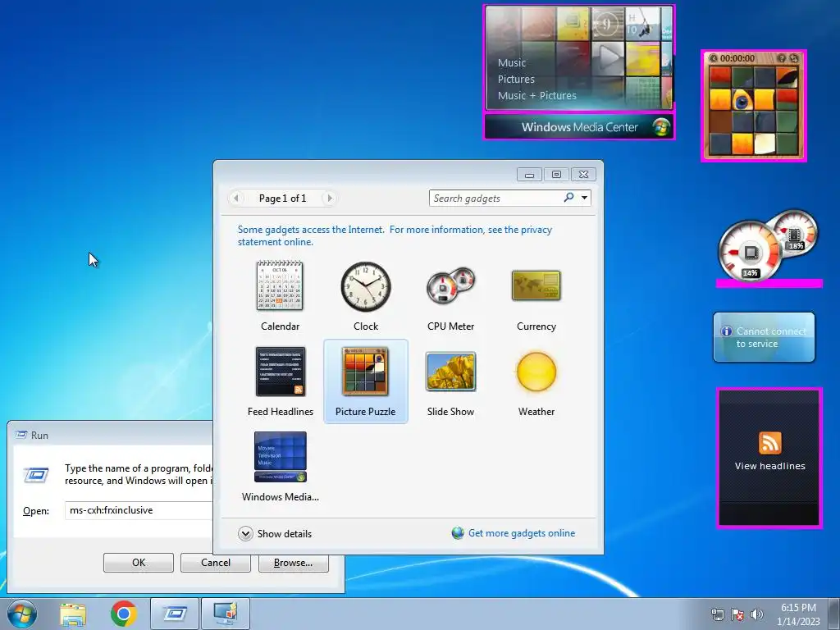Viewport: 840px width, 630px height.
Task: Open the search options dropdown arrow
Action: coord(584,198)
